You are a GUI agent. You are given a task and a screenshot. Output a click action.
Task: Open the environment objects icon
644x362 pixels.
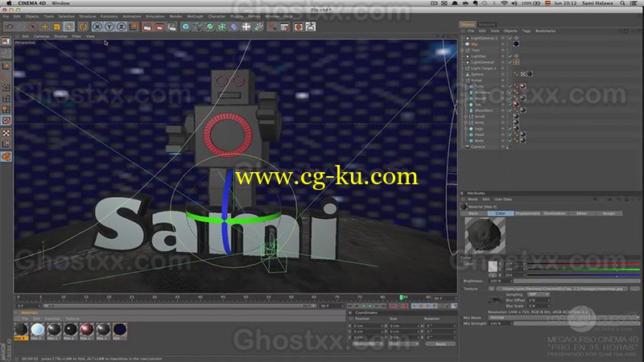246,27
